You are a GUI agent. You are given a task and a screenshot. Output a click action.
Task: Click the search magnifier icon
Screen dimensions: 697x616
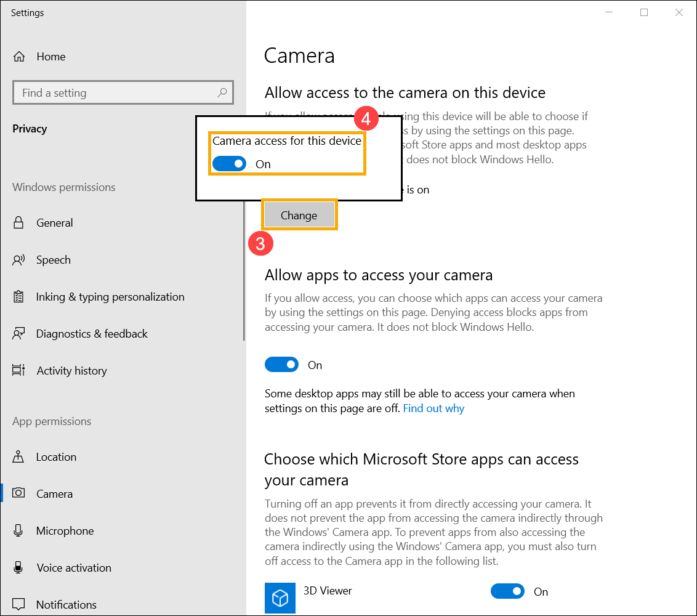coord(222,92)
